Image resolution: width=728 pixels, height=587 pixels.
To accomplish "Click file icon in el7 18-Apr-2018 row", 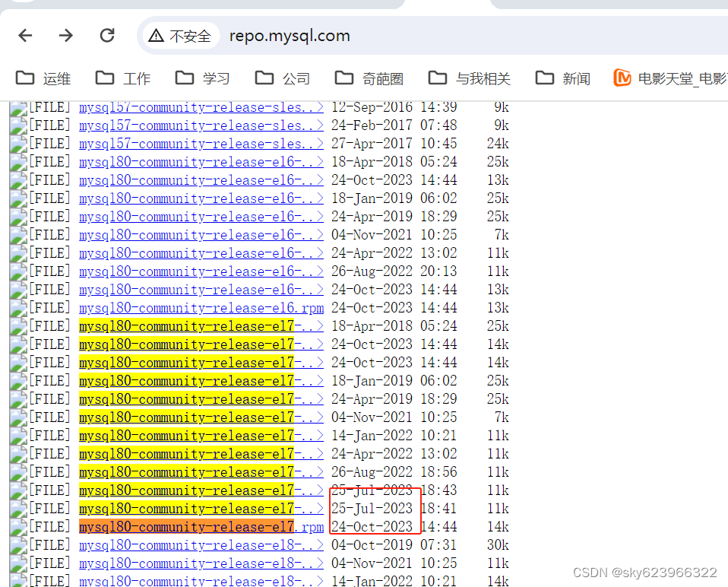I will pos(18,327).
